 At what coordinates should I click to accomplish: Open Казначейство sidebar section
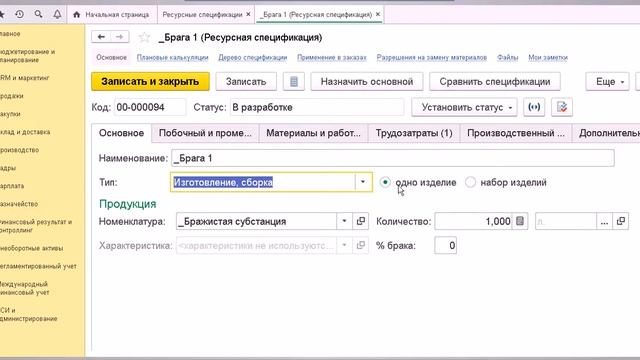[19, 204]
